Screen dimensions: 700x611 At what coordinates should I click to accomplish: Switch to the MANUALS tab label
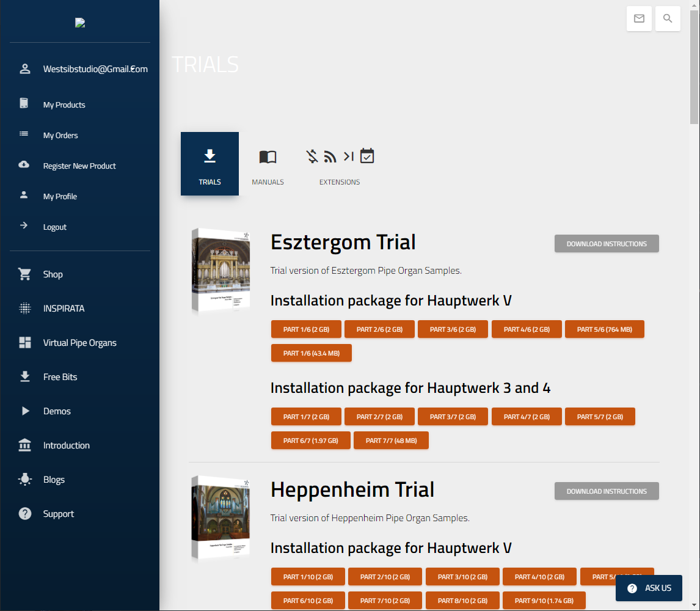tap(268, 182)
